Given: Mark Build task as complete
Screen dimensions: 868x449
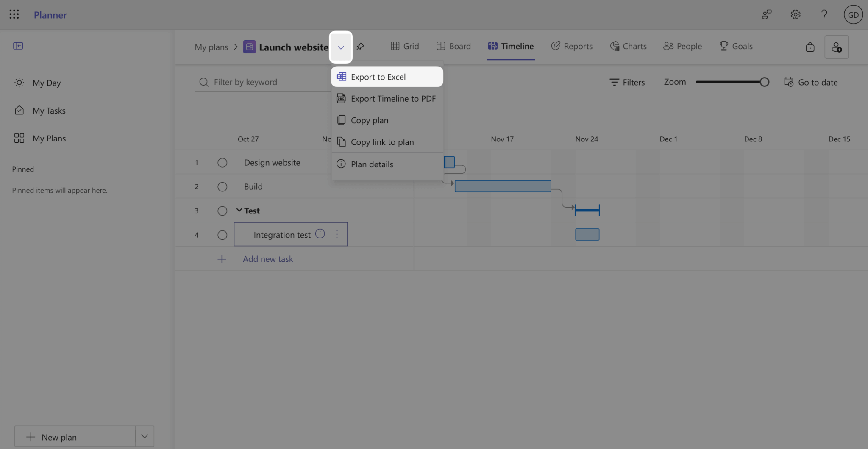Looking at the screenshot, I should point(222,187).
